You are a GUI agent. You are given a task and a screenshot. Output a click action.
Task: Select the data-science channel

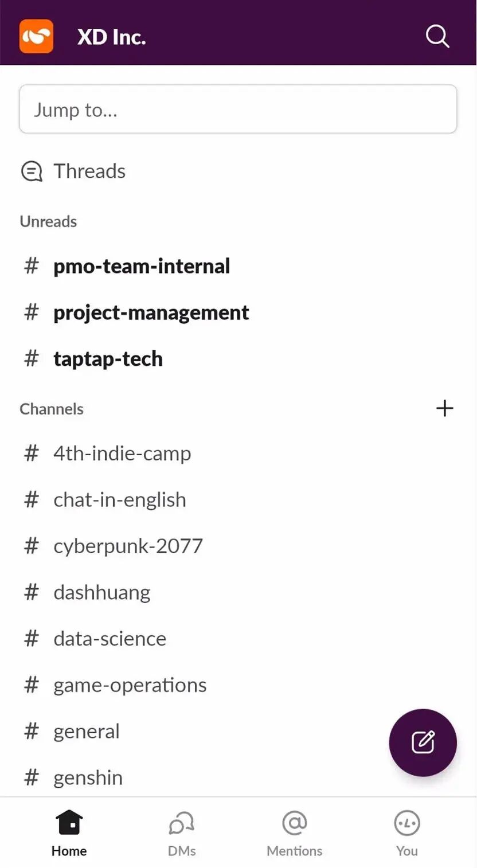coord(110,639)
